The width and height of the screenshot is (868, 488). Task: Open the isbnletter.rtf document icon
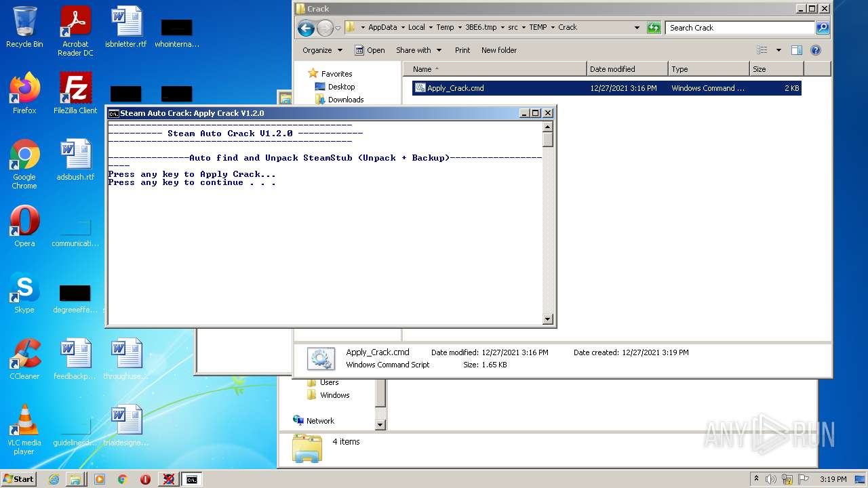126,27
